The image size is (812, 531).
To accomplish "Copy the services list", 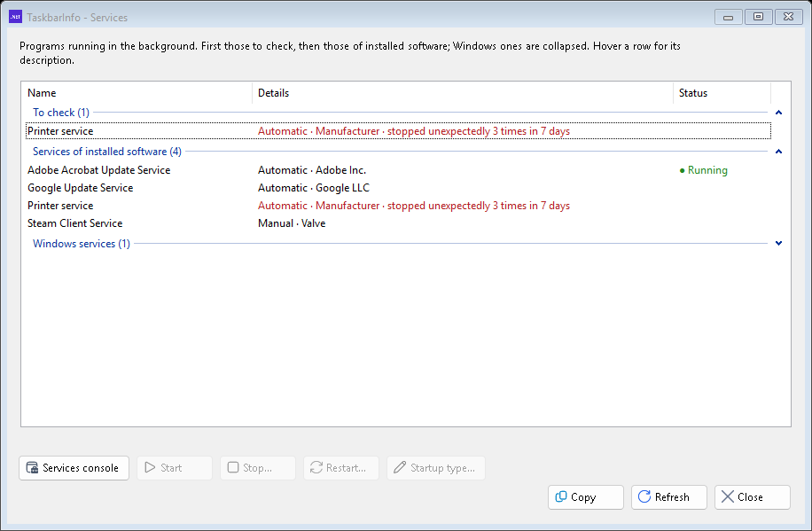I will 586,497.
